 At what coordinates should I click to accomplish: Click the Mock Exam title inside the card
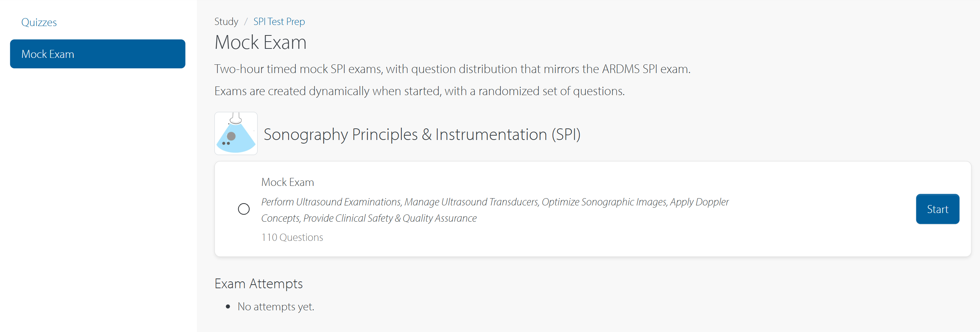pyautogui.click(x=287, y=182)
